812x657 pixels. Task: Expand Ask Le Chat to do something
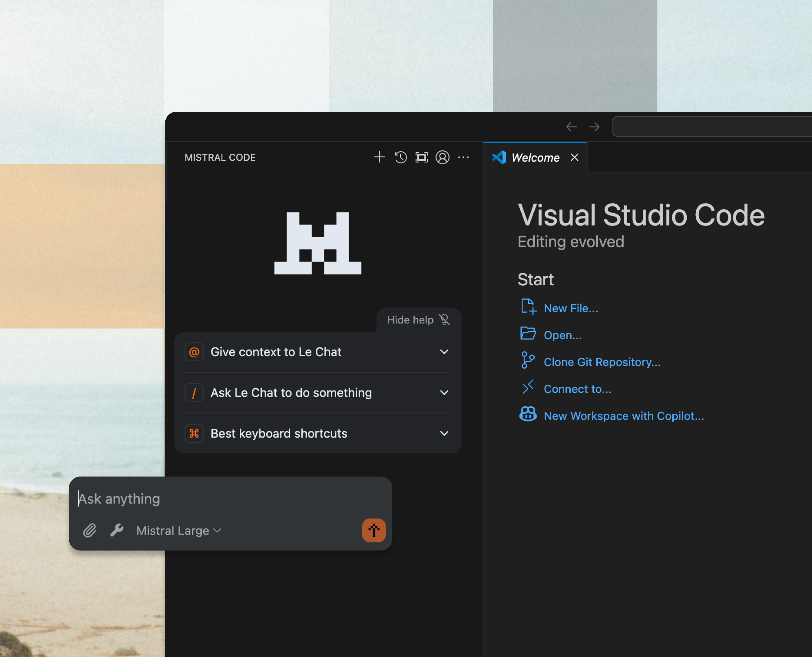click(x=317, y=392)
